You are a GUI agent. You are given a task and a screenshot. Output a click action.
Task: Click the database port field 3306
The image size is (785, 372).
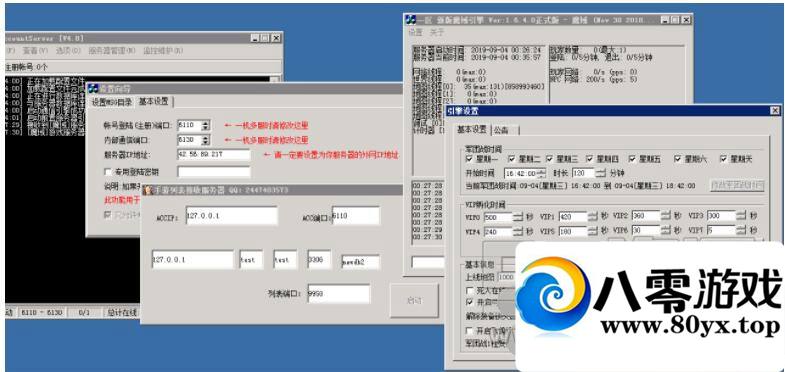319,260
